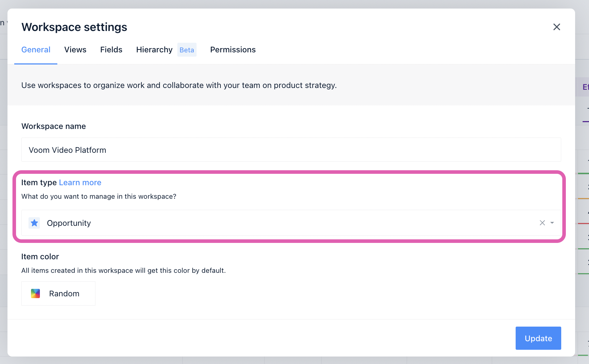
Task: Select the General tab
Action: [36, 50]
